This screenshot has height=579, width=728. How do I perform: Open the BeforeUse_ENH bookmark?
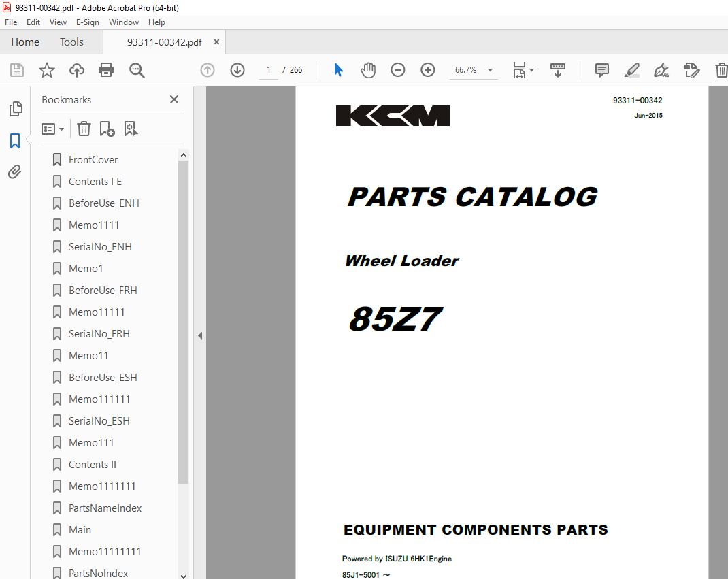click(x=103, y=203)
